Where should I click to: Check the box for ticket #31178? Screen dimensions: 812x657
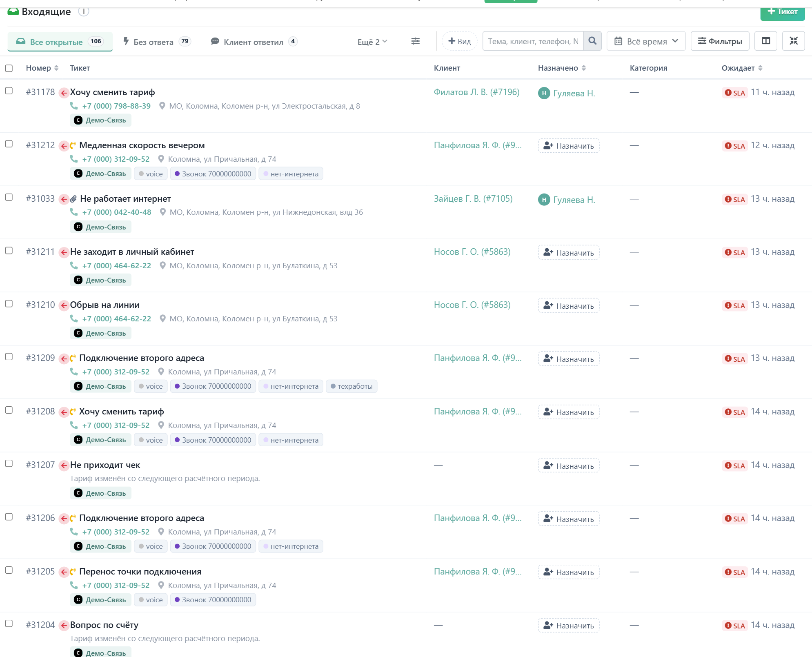point(9,91)
